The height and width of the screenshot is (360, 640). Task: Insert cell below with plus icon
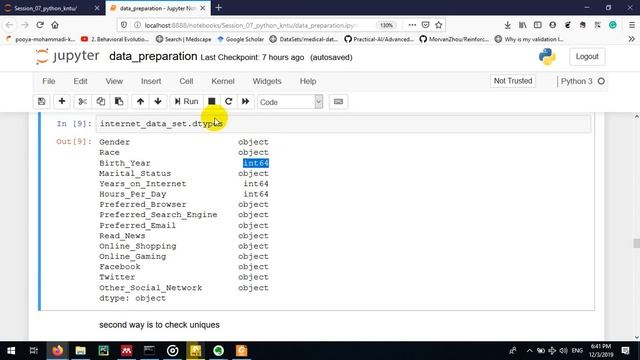pos(62,102)
